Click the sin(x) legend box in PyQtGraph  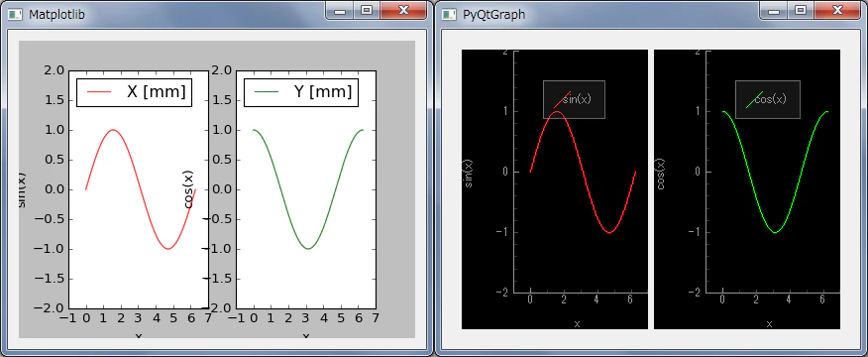[x=574, y=99]
